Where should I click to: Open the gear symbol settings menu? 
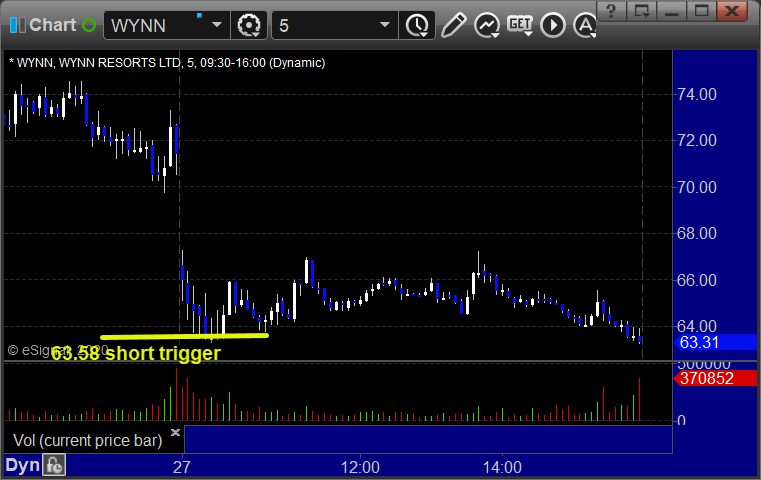(249, 25)
